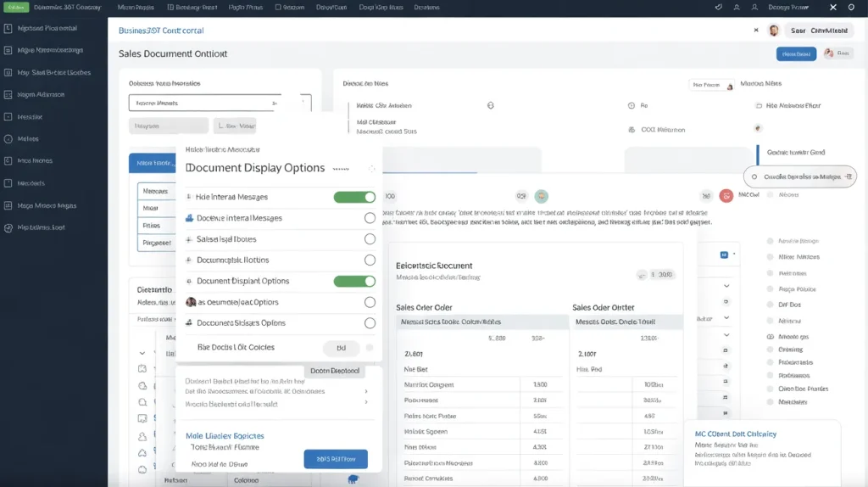
Task: Select 'Mesoaes' in the left list box
Action: tap(157, 191)
